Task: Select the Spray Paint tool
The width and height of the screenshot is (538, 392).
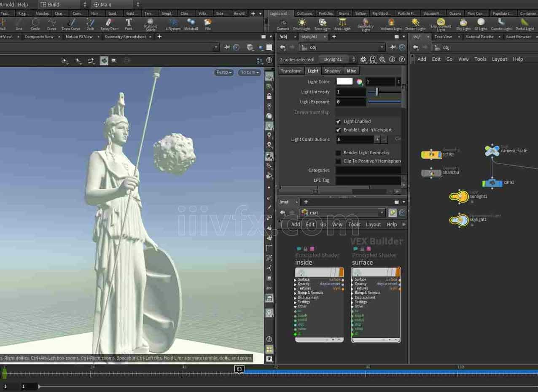Action: pos(109,24)
